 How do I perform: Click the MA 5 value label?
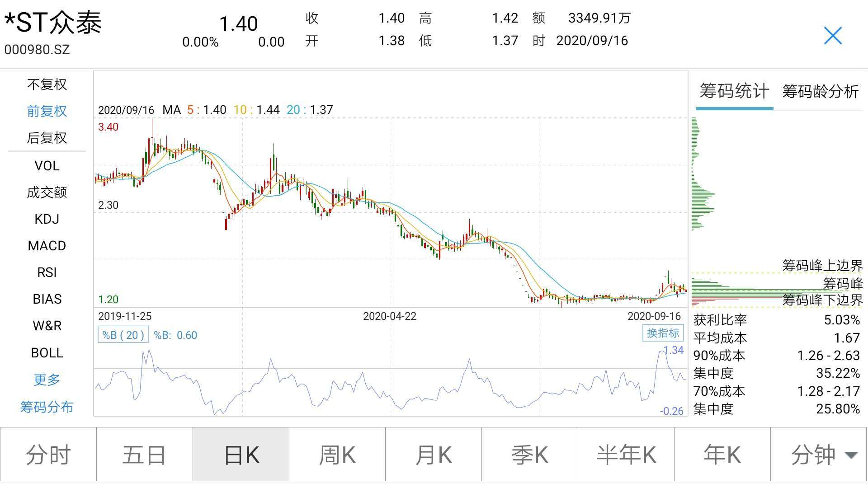click(x=206, y=110)
